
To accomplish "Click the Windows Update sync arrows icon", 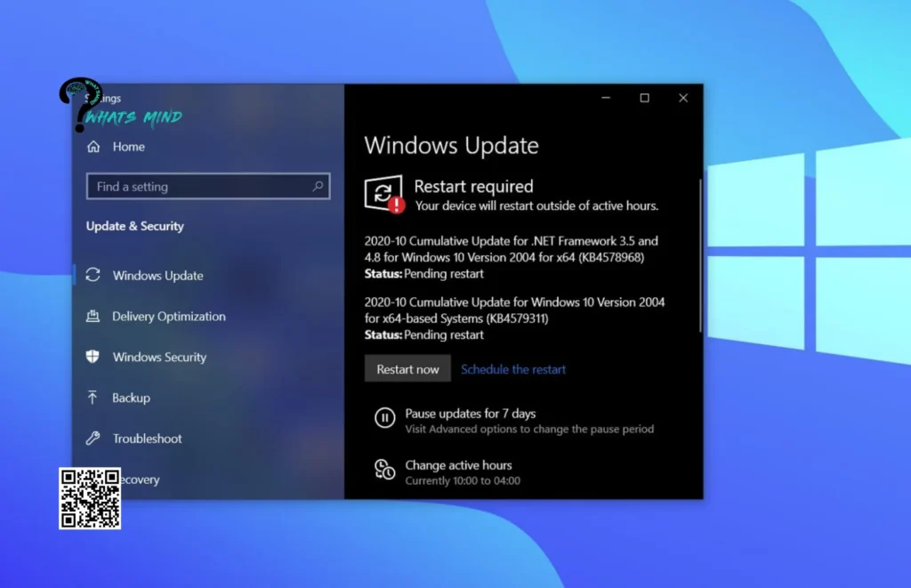I will coord(93,275).
